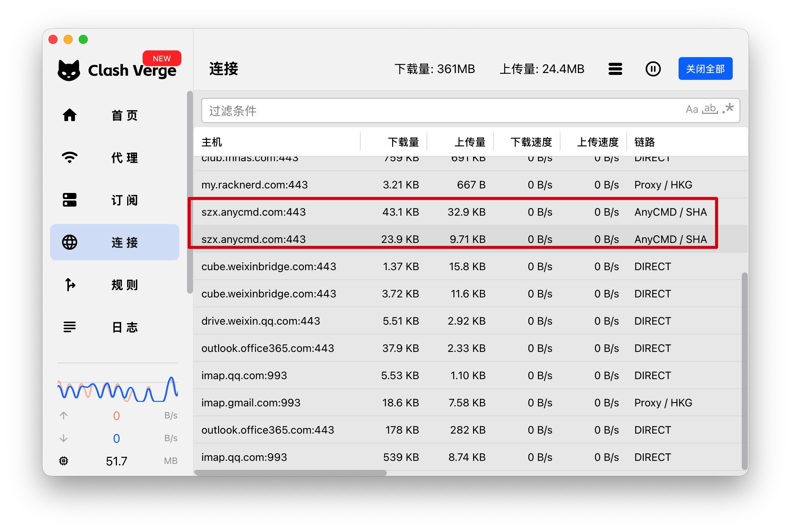The height and width of the screenshot is (532, 791).
Task: Sort by upload speed column header
Action: click(598, 142)
